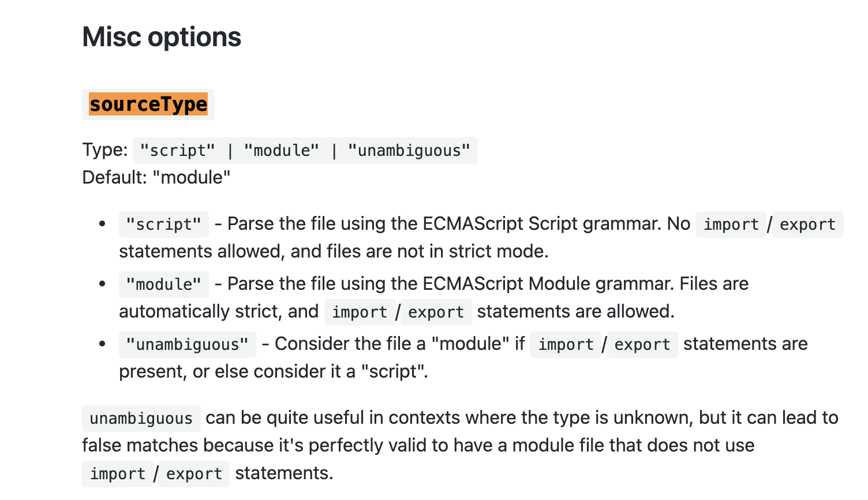Click the "Misc options" heading
Screen dimensions: 868x500
coord(162,37)
